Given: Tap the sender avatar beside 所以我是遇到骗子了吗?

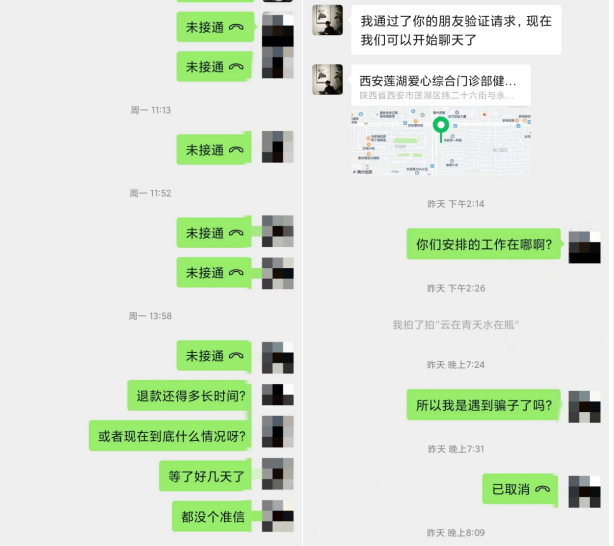Looking at the screenshot, I should click(x=584, y=407).
